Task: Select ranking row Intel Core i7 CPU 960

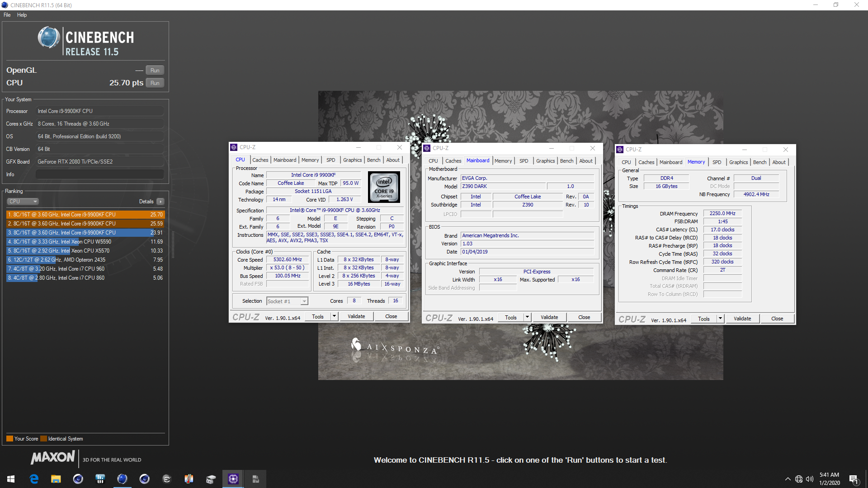Action: tap(85, 269)
